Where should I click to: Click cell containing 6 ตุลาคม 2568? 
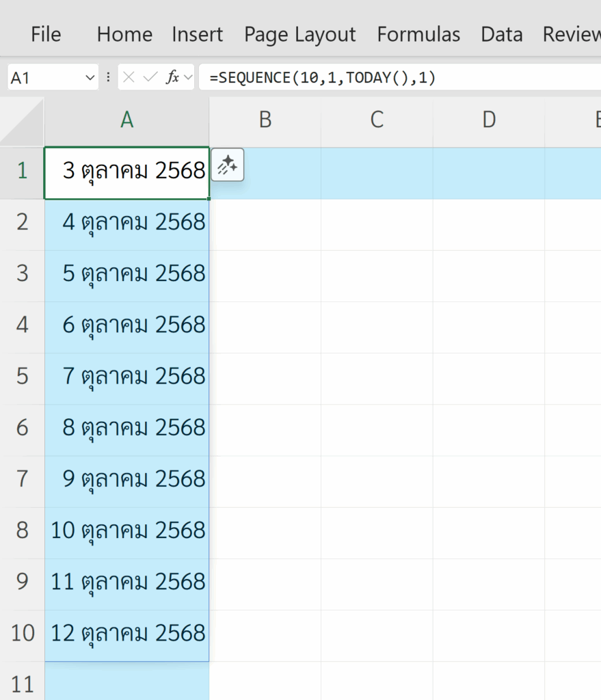click(127, 325)
